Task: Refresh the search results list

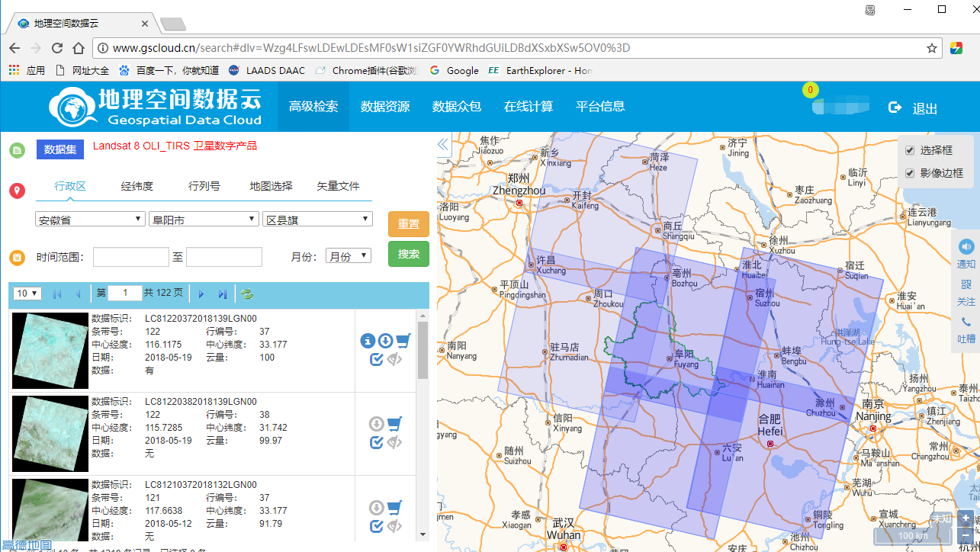Action: click(x=247, y=294)
